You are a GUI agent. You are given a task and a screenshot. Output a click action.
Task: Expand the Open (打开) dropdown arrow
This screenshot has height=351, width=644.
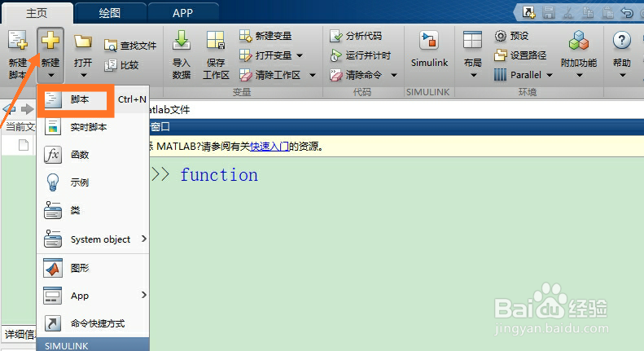tap(83, 75)
